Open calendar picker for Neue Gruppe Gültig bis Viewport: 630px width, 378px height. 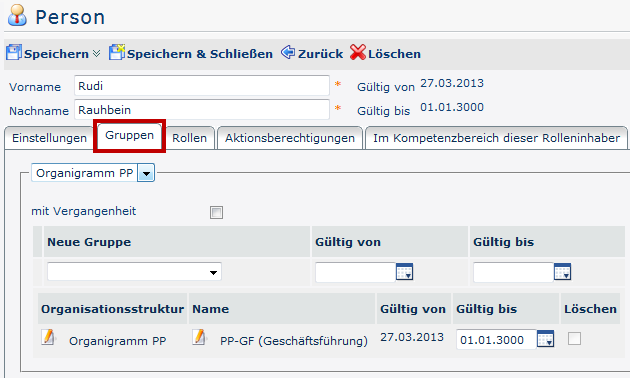coord(562,272)
